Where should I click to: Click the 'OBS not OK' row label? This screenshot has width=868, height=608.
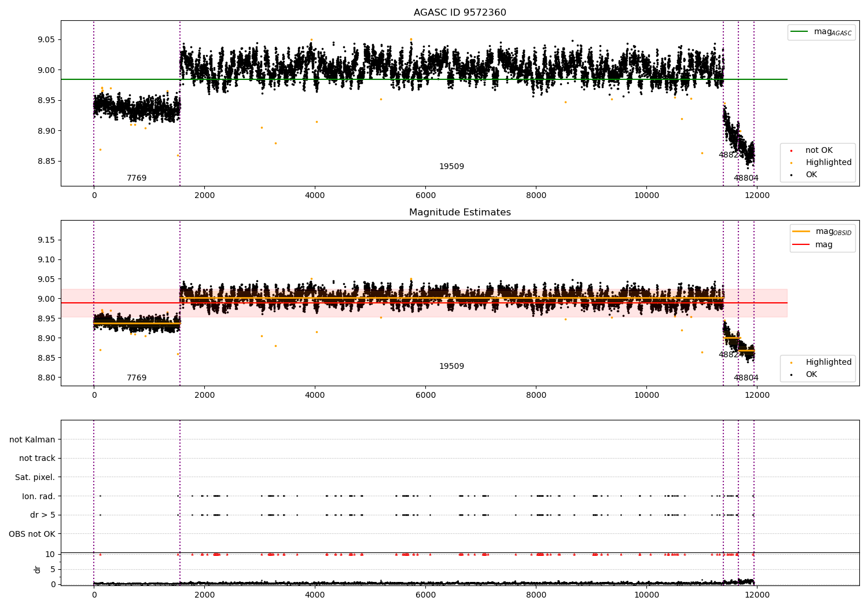point(32,534)
